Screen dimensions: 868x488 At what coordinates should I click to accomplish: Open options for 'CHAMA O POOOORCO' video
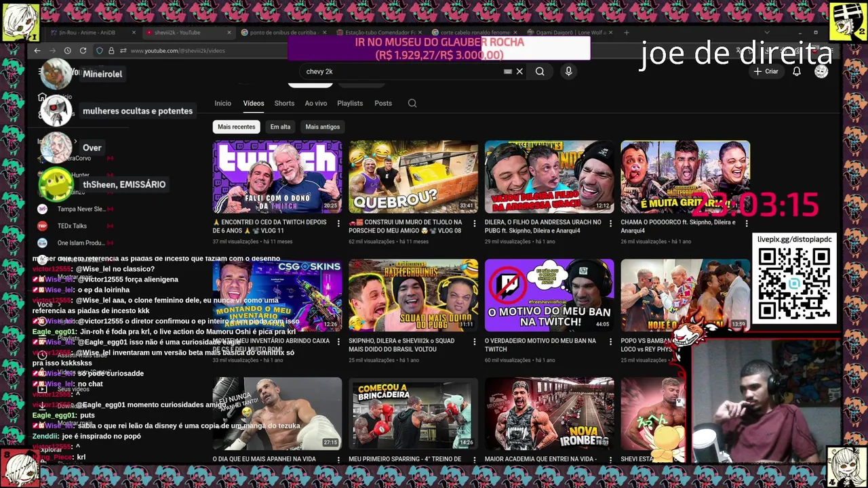747,223
